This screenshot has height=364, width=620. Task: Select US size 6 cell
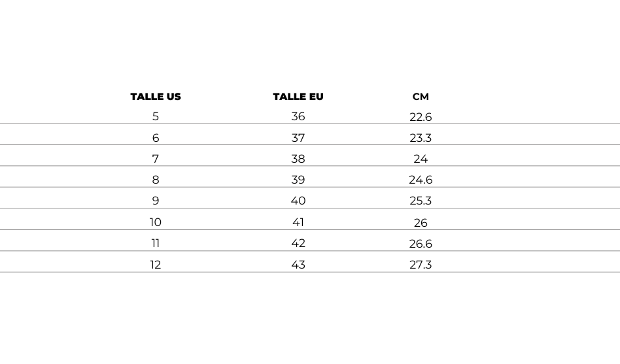pos(156,138)
